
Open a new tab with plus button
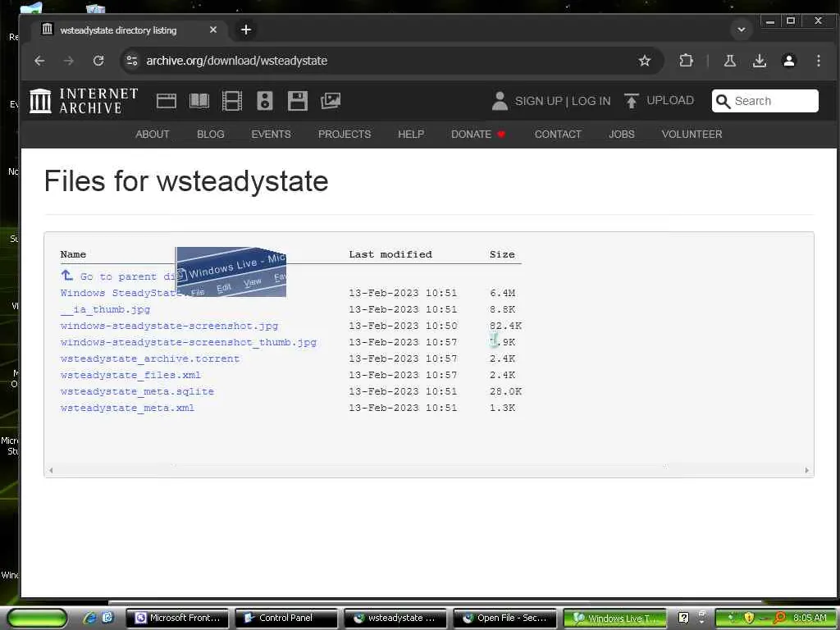246,30
